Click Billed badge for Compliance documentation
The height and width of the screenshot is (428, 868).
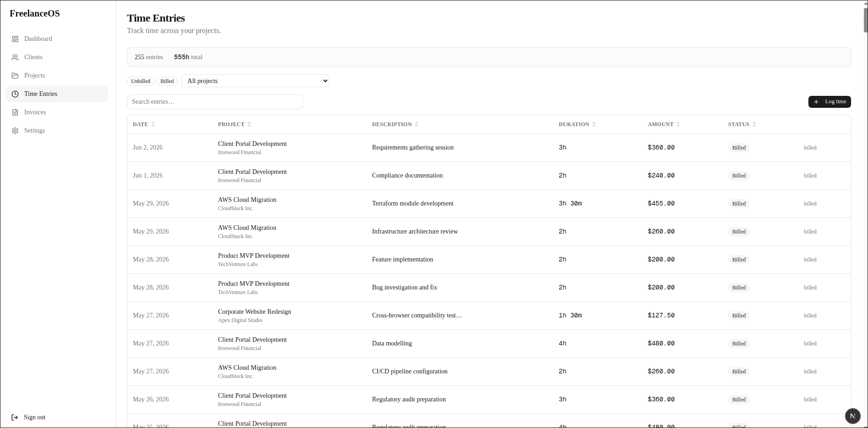point(739,176)
